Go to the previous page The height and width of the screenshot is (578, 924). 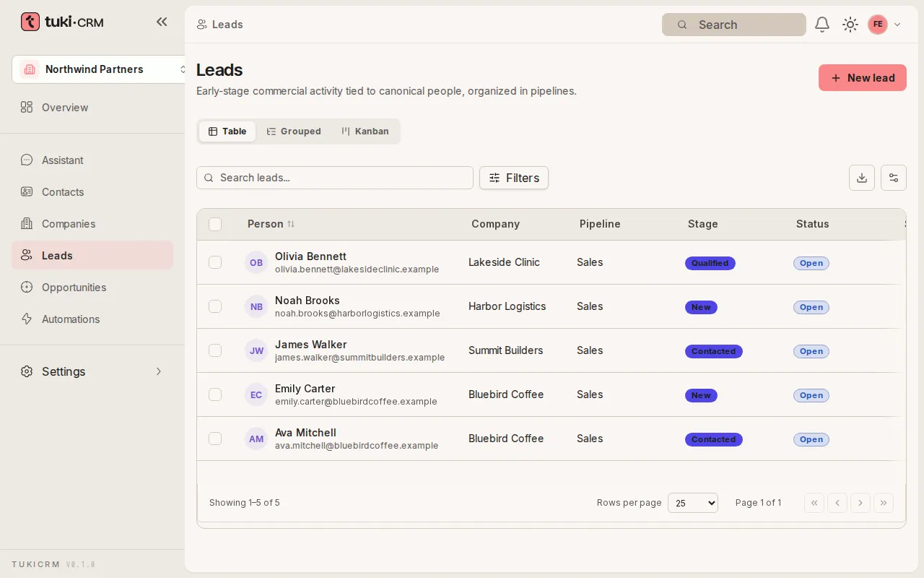click(x=837, y=503)
